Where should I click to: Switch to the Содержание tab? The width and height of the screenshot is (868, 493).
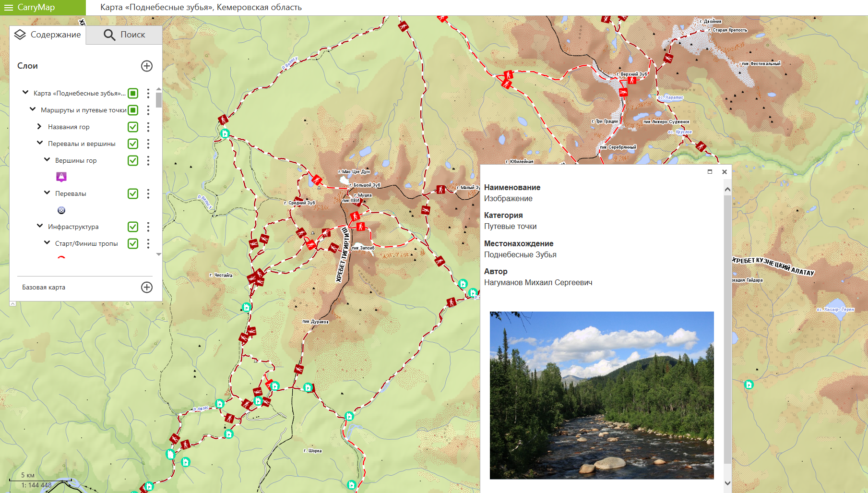pos(48,35)
